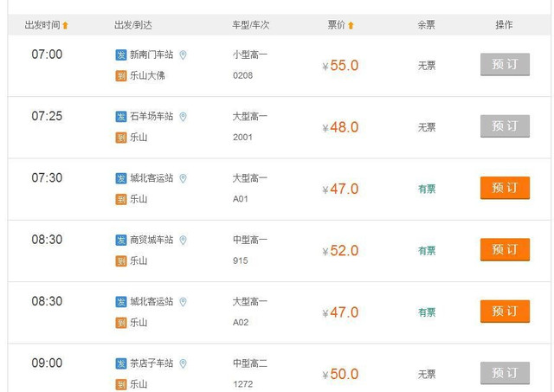554x392 pixels.
Task: Click map pin beside 商贸城车站
Action: pyautogui.click(x=183, y=241)
